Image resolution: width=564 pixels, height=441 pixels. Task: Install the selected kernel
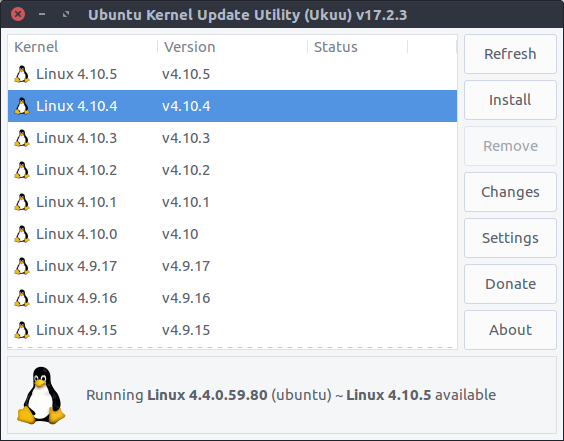(x=510, y=100)
